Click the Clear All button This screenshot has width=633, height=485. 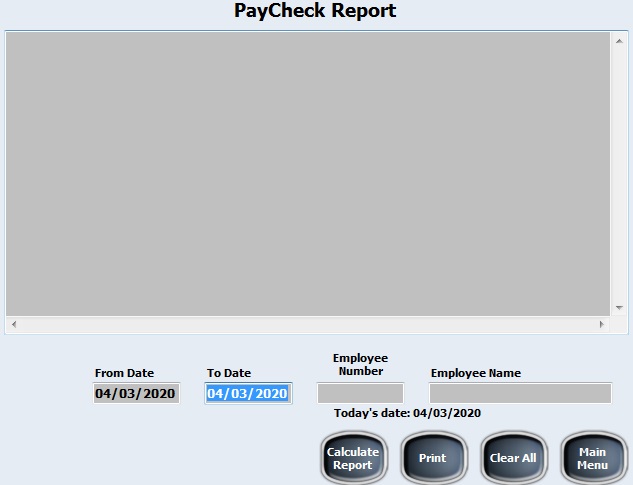[514, 458]
